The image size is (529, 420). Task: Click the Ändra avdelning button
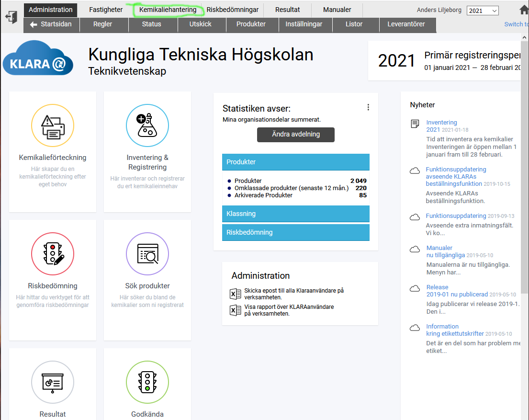(x=295, y=135)
